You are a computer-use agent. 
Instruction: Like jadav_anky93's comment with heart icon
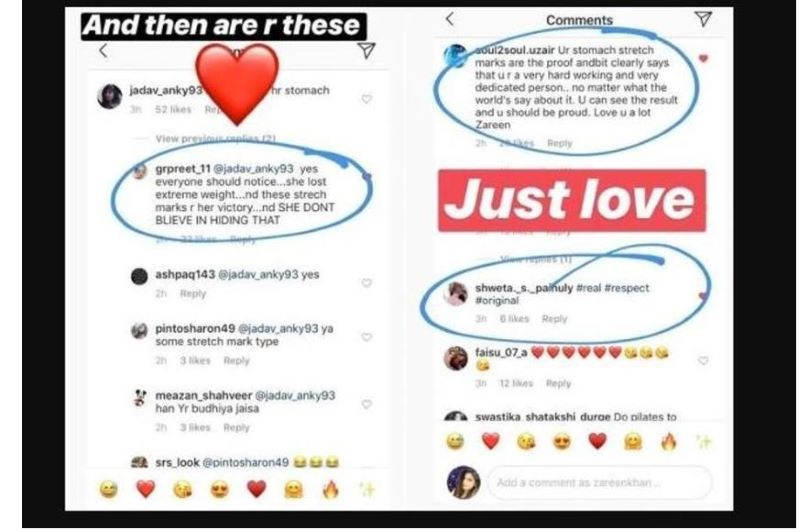[x=366, y=99]
